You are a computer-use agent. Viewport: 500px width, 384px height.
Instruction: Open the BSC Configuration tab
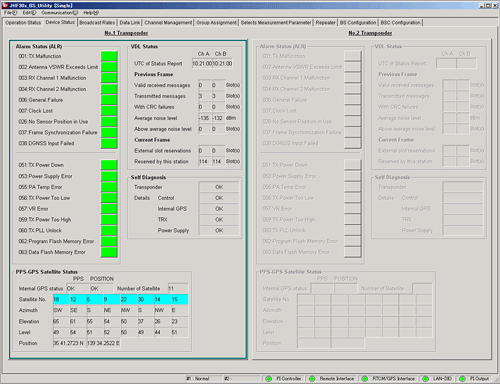pyautogui.click(x=400, y=23)
